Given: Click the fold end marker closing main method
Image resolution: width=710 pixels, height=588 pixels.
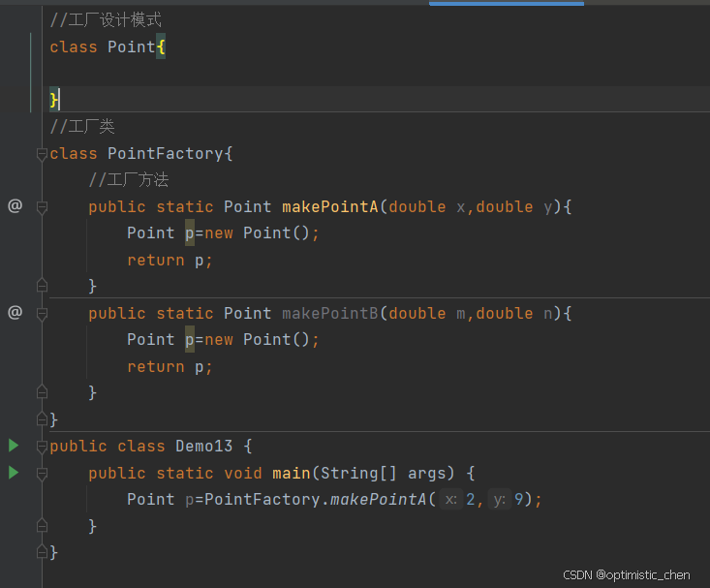Looking at the screenshot, I should (x=42, y=525).
